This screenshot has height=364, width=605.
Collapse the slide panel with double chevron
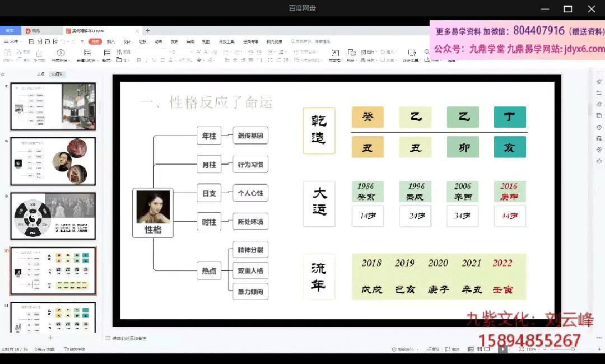click(x=3, y=74)
